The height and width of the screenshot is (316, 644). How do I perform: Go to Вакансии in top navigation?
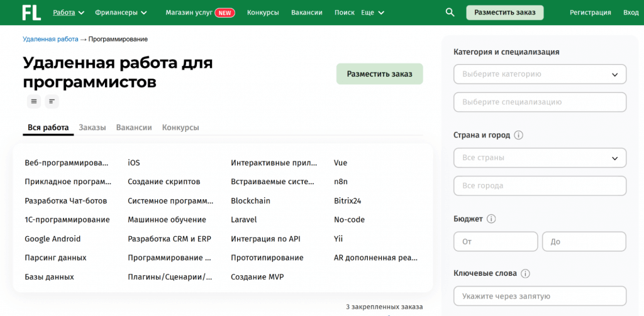pos(306,13)
